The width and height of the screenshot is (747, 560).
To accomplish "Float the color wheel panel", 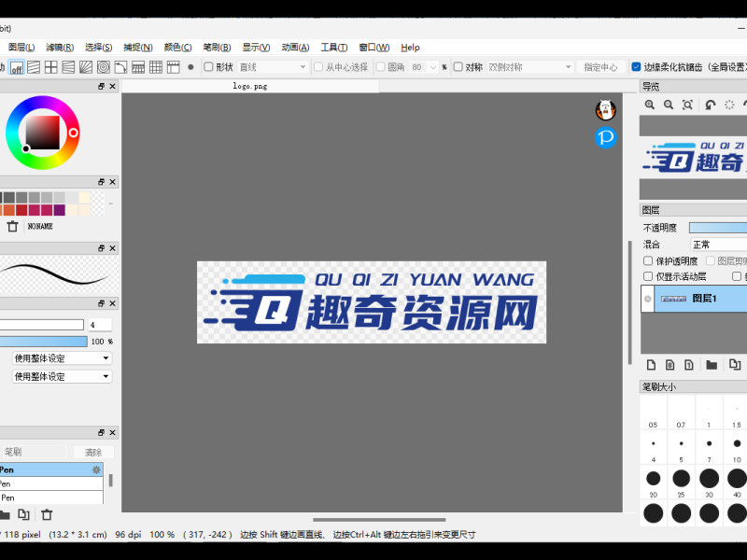I will [101, 86].
